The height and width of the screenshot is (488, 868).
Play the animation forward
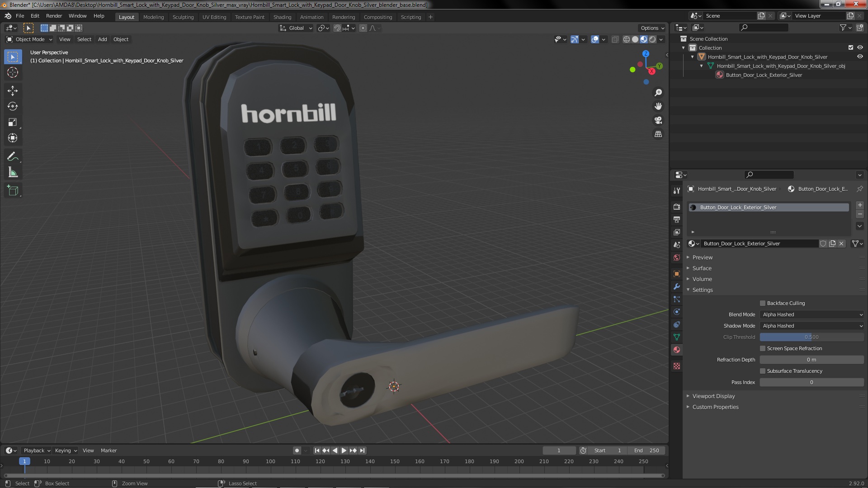point(344,450)
